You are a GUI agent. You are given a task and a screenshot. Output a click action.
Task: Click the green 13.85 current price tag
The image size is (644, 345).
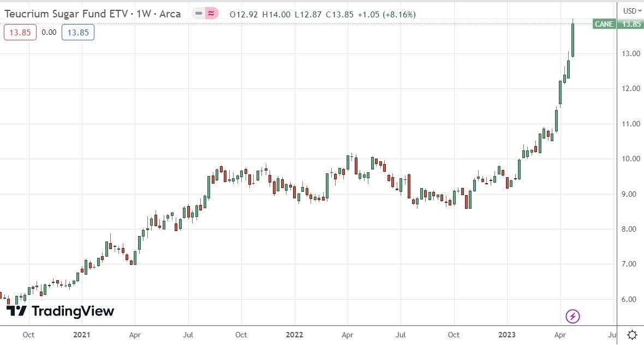(630, 24)
